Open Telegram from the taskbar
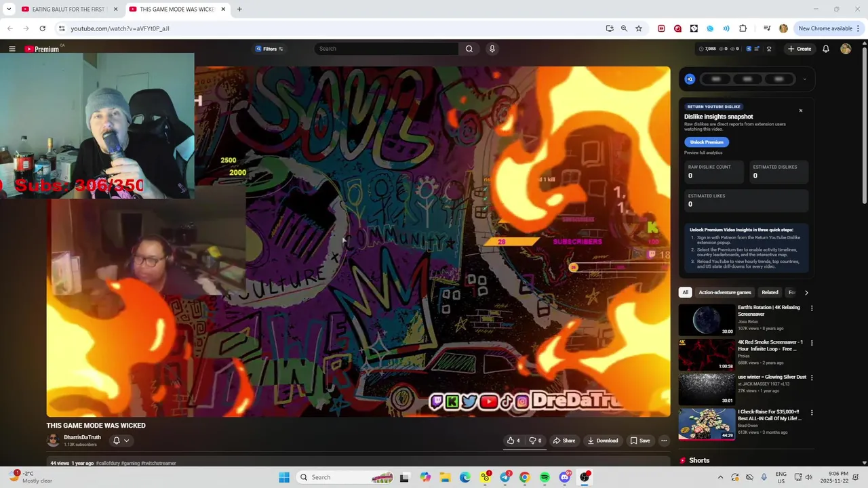Viewport: 868px width, 488px height. point(505,477)
